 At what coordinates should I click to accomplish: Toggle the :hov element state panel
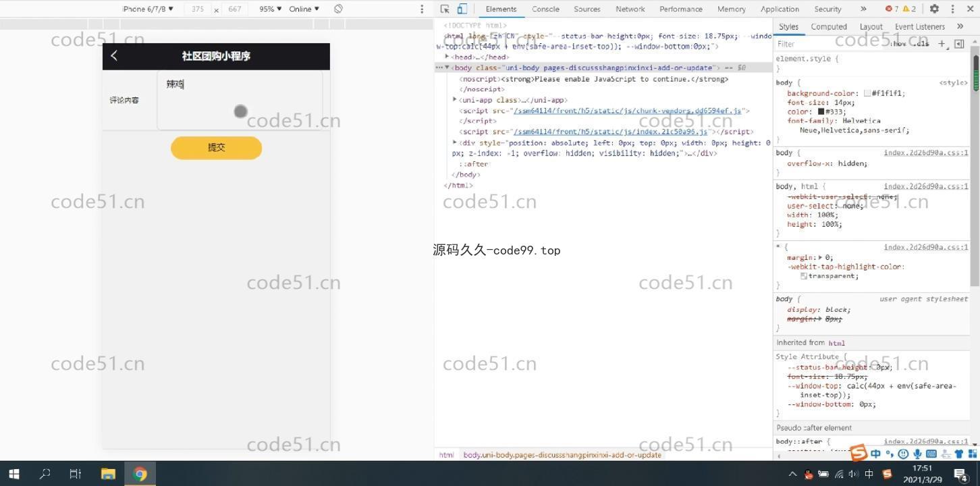899,44
